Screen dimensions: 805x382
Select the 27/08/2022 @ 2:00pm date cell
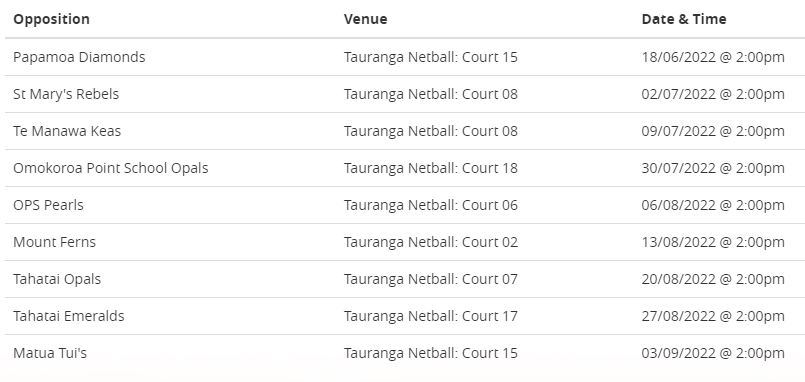(x=713, y=316)
